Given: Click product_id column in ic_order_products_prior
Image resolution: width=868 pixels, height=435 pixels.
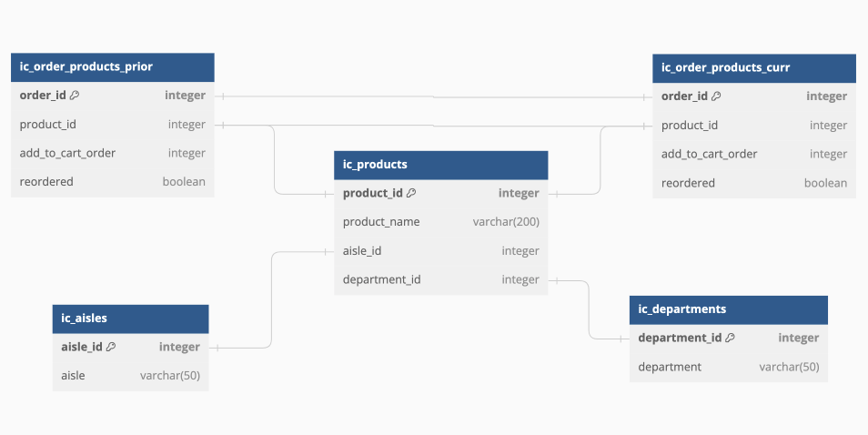Looking at the screenshot, I should pos(112,125).
